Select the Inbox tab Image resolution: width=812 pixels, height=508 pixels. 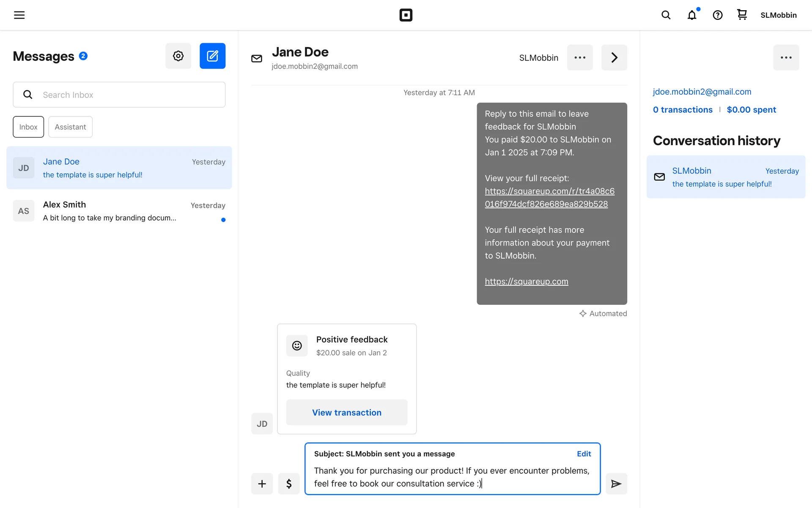tap(28, 127)
